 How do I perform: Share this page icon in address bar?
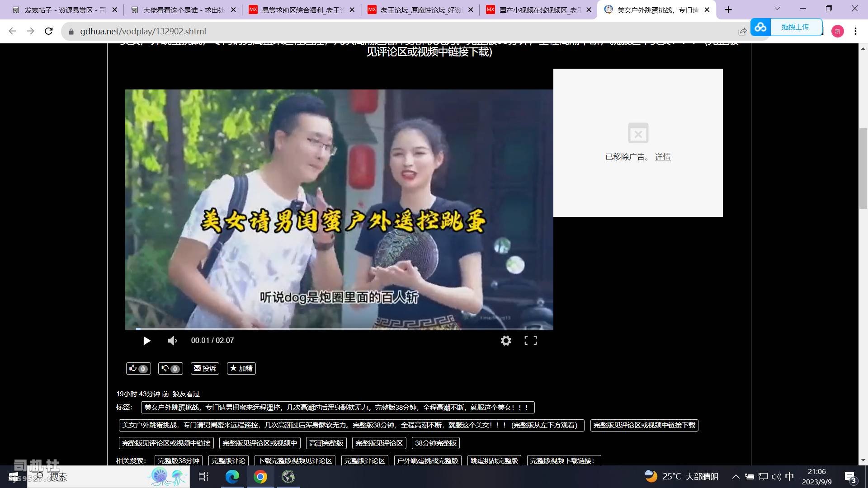tap(742, 32)
